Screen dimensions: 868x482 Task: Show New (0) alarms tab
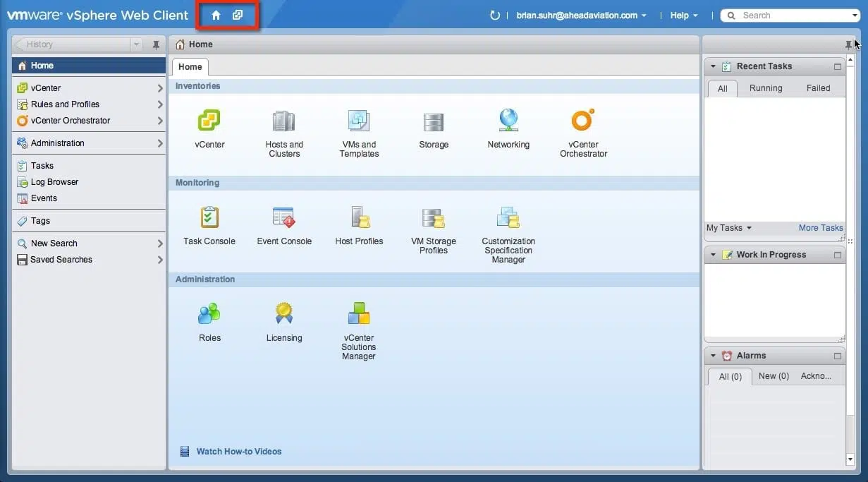pyautogui.click(x=774, y=376)
